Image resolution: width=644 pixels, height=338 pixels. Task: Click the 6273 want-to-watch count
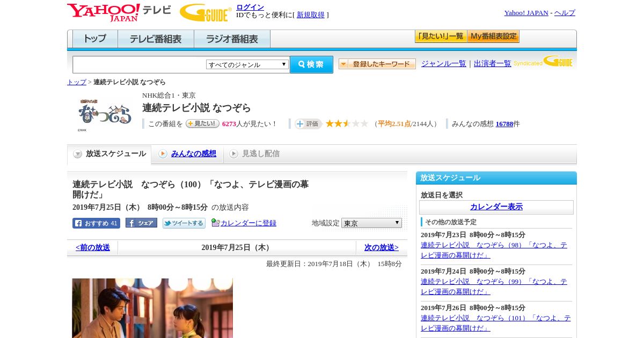click(229, 123)
